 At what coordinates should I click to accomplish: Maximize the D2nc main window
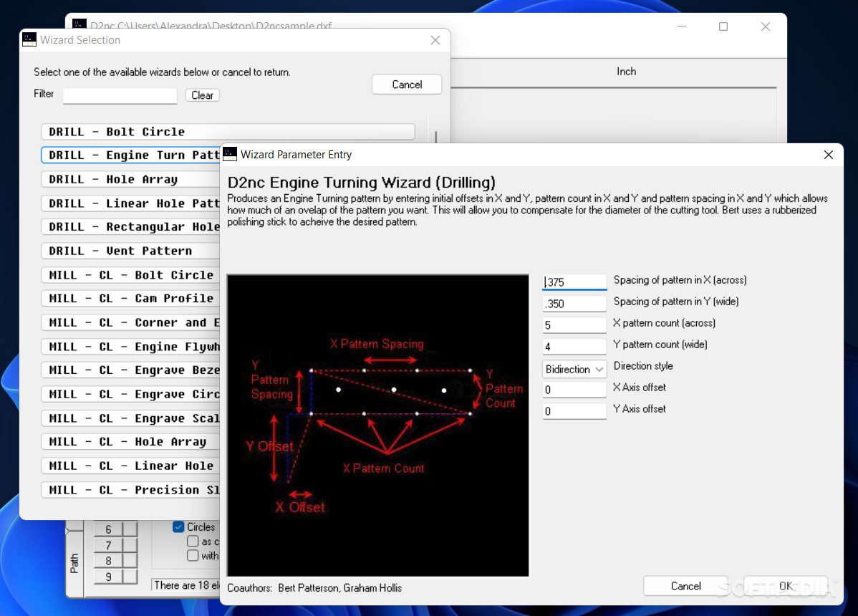tap(723, 27)
